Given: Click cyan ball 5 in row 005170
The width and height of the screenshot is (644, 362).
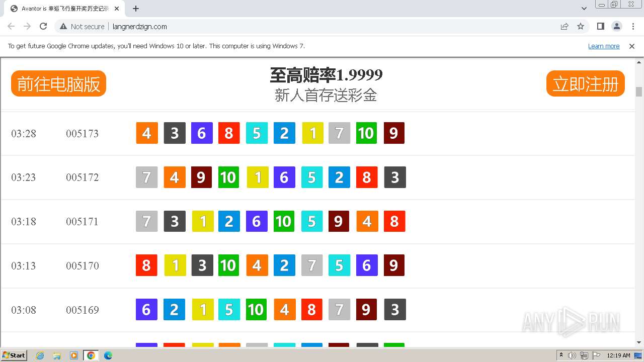Looking at the screenshot, I should (x=339, y=265).
